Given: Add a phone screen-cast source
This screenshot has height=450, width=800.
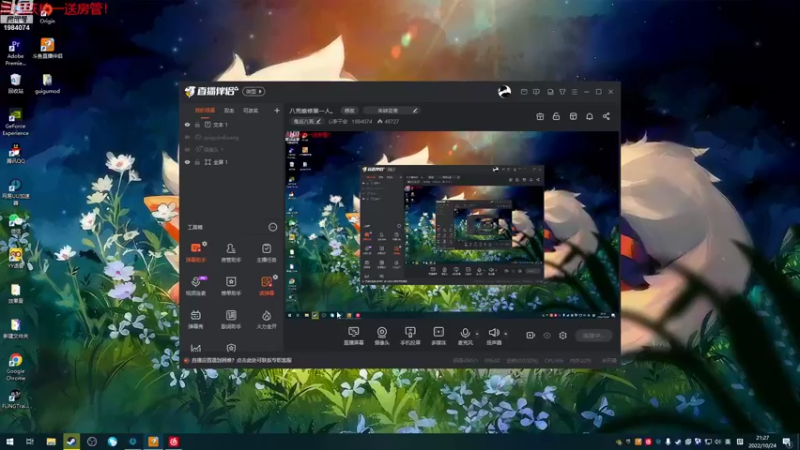Looking at the screenshot, I should click(x=410, y=336).
